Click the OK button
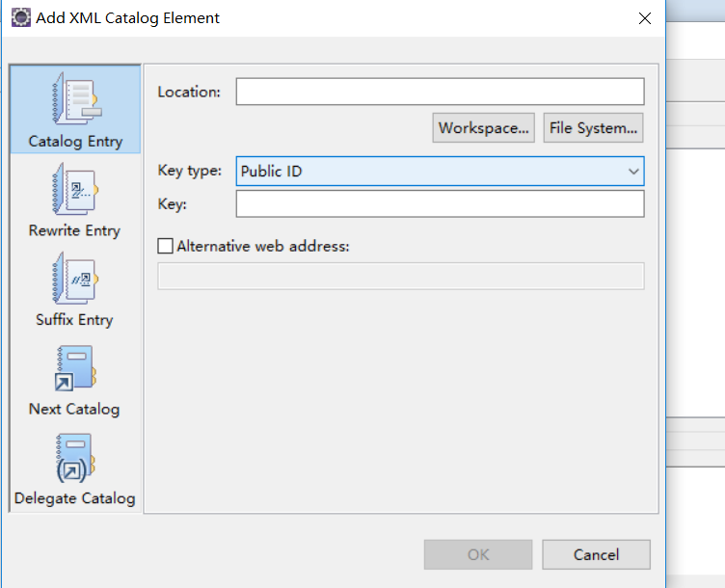The image size is (725, 588). [477, 554]
